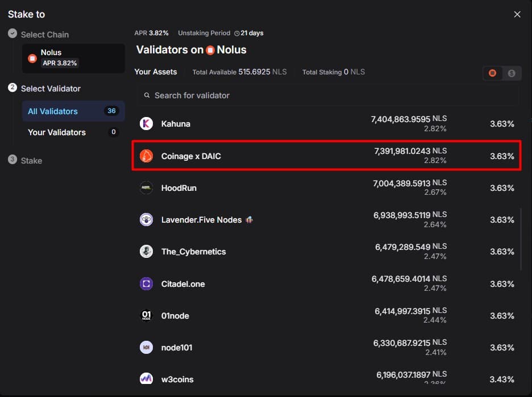Image resolution: width=532 pixels, height=397 pixels.
Task: Click the step 2 Select Validator number icon
Action: 13,87
